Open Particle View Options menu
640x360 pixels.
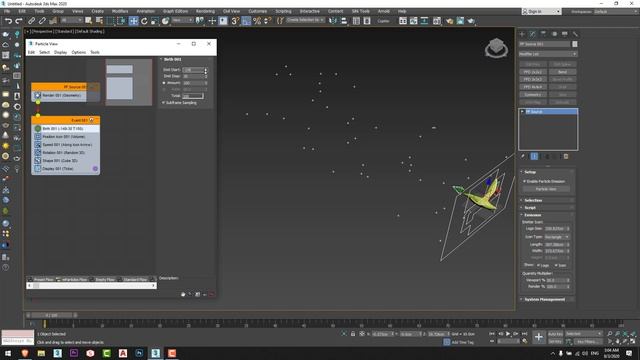pos(79,52)
